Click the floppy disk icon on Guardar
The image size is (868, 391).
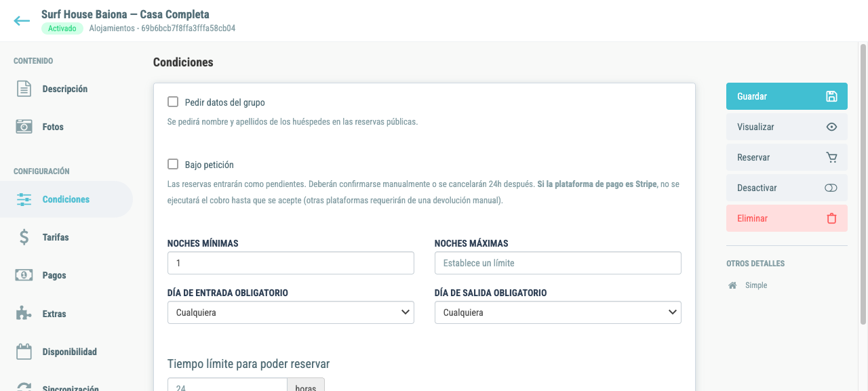coord(831,96)
